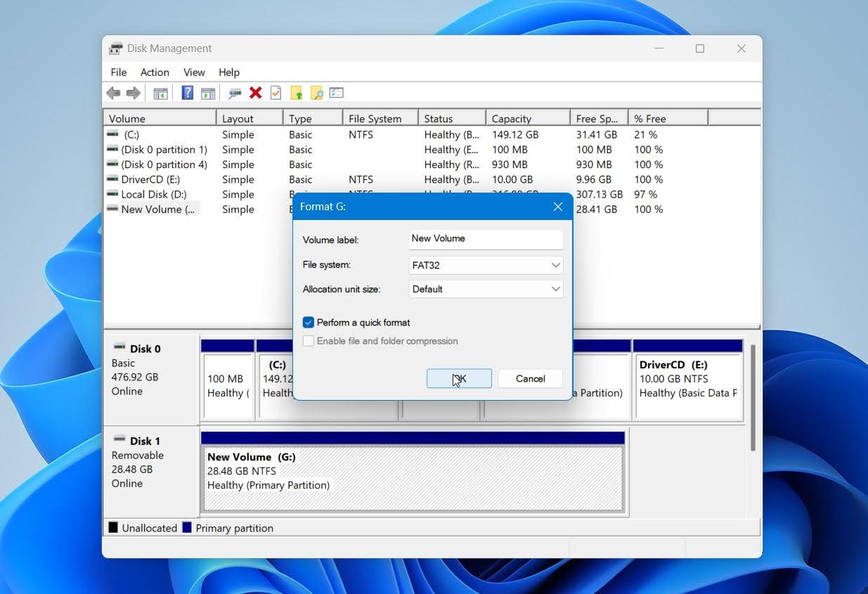Open the View menu
The image size is (868, 594).
(x=194, y=72)
